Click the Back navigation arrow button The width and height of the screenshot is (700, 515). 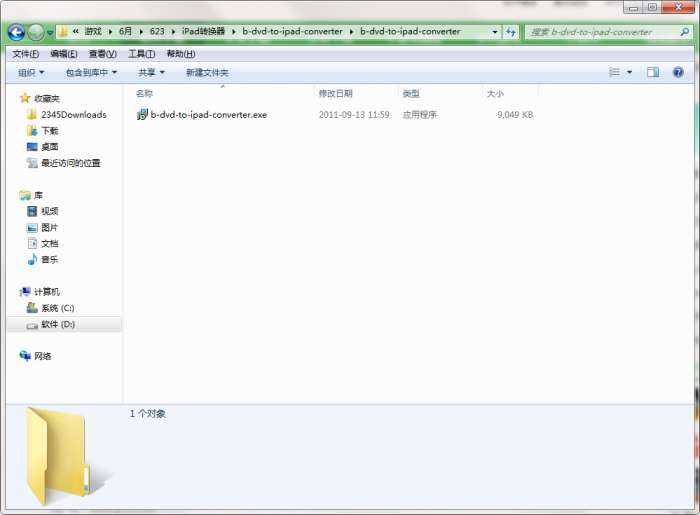[x=16, y=32]
